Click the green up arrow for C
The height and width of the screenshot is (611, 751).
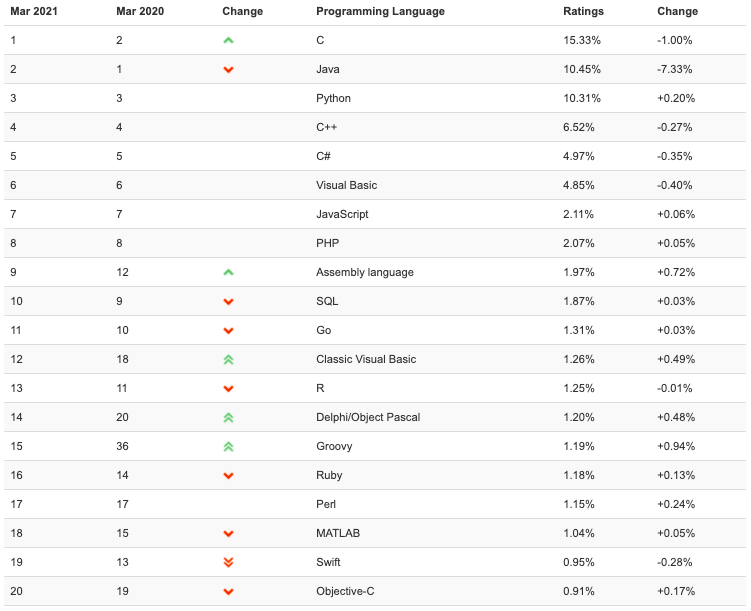pos(228,41)
